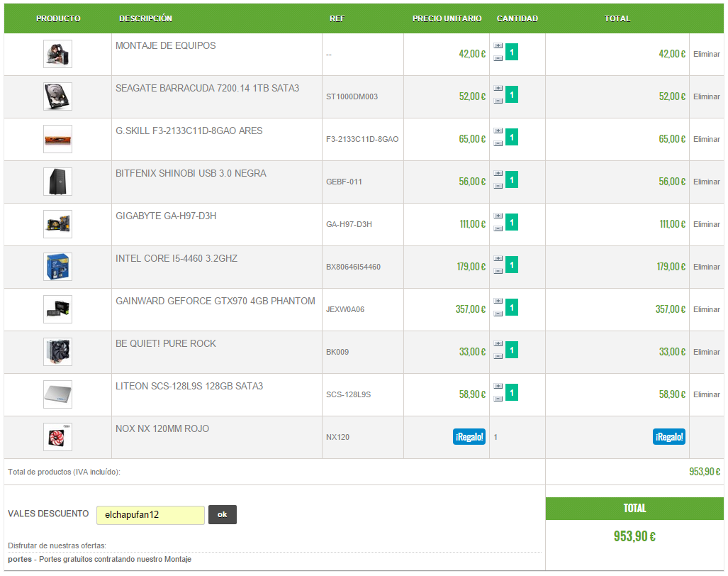728x576 pixels.
Task: Open BE QUIET! PURE ROCK product
Action: click(166, 344)
